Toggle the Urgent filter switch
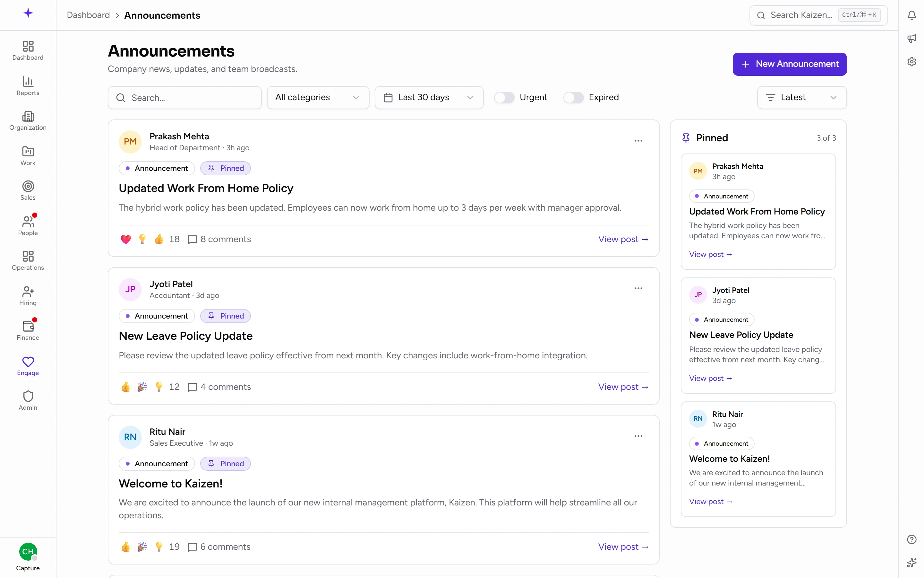924x578 pixels. (x=504, y=98)
